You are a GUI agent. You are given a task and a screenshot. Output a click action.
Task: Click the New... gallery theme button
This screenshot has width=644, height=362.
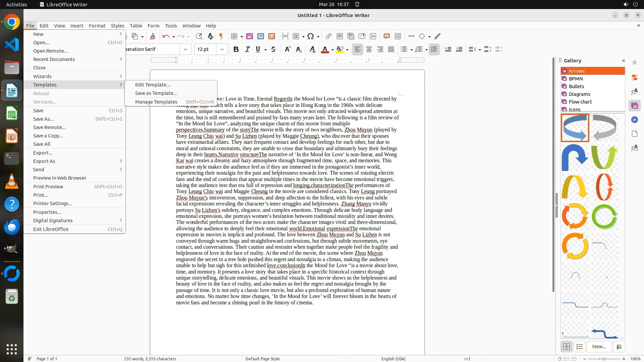599,347
